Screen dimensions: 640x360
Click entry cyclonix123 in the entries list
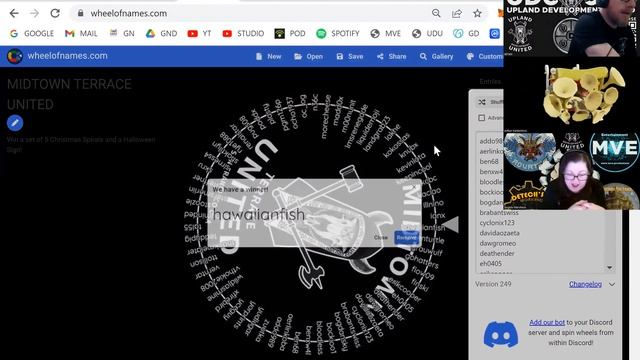coord(497,223)
